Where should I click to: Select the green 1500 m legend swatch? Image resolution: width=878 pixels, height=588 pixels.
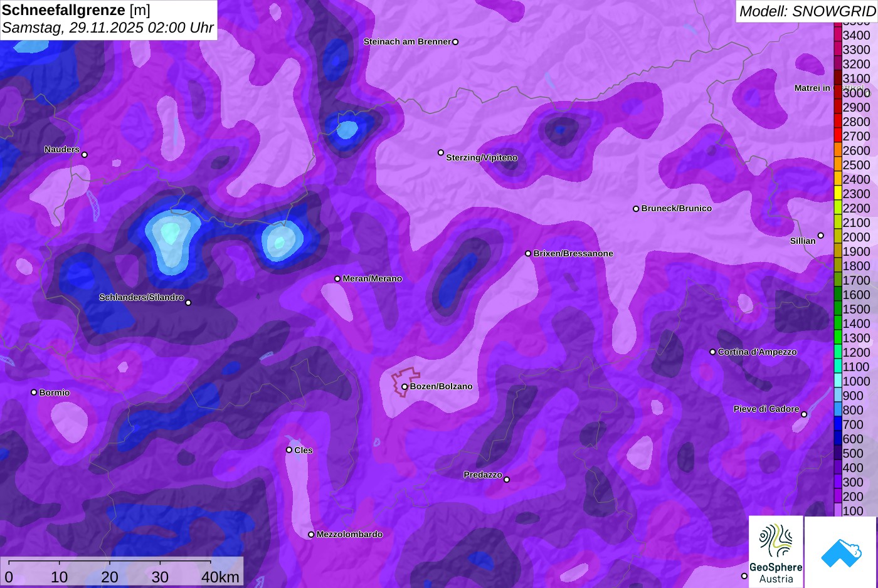click(x=838, y=309)
